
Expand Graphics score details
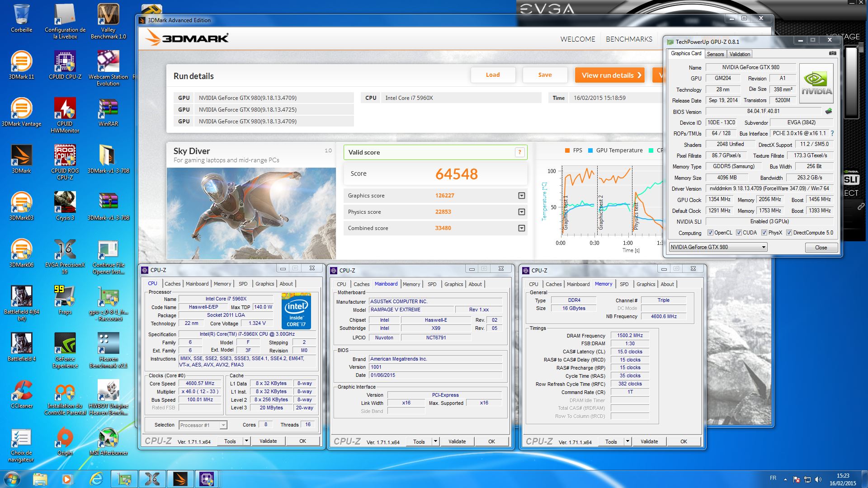[x=522, y=196]
